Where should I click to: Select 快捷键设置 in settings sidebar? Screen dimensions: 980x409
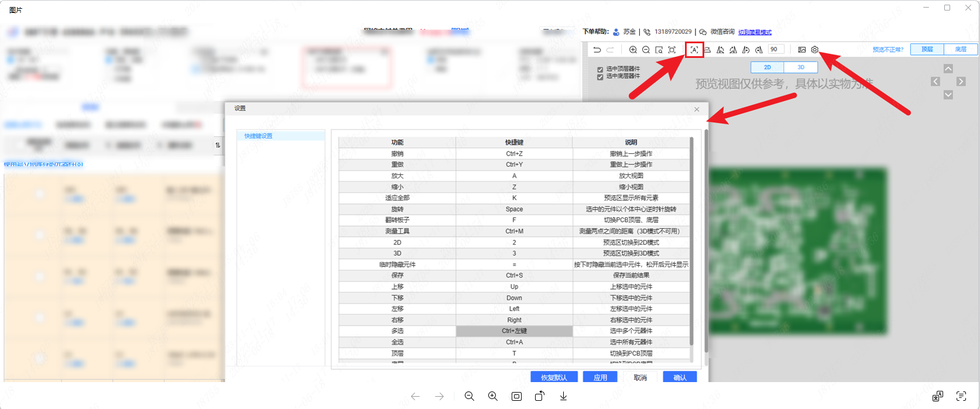tap(258, 136)
